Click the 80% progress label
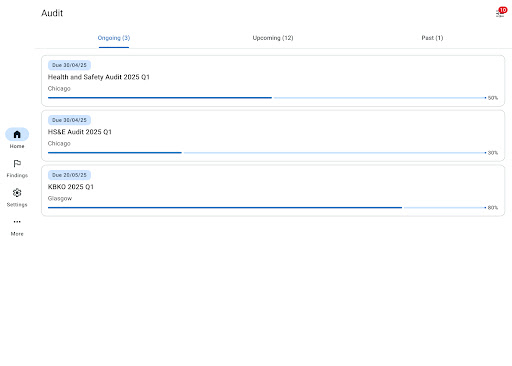This screenshot has width=512, height=366. pyautogui.click(x=493, y=208)
